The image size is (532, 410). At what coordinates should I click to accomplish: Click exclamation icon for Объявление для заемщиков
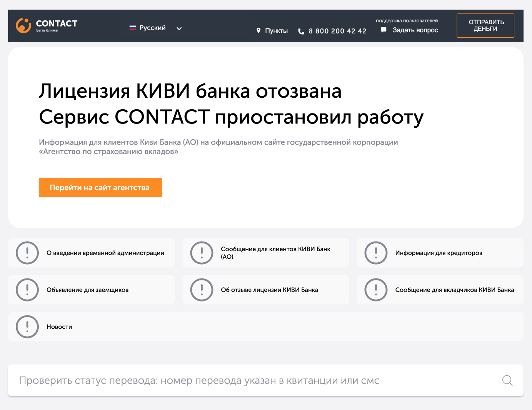click(x=27, y=290)
